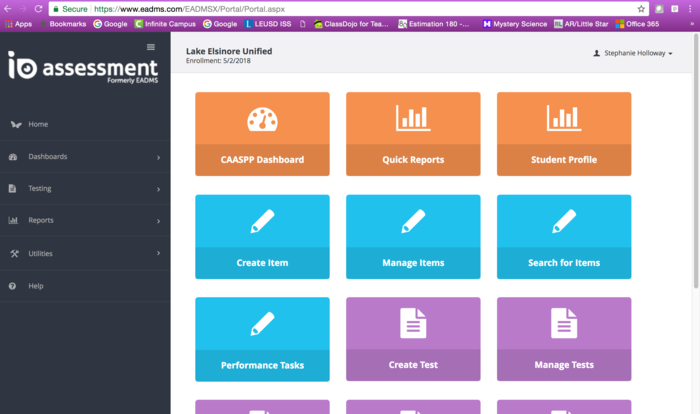This screenshot has height=414, width=700.
Task: Open the Stephanie Holloway user dropdown
Action: point(633,53)
